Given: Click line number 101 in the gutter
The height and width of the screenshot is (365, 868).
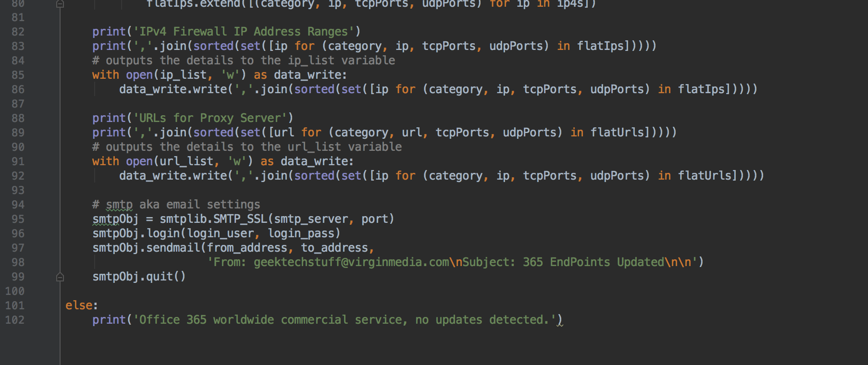Looking at the screenshot, I should [15, 305].
